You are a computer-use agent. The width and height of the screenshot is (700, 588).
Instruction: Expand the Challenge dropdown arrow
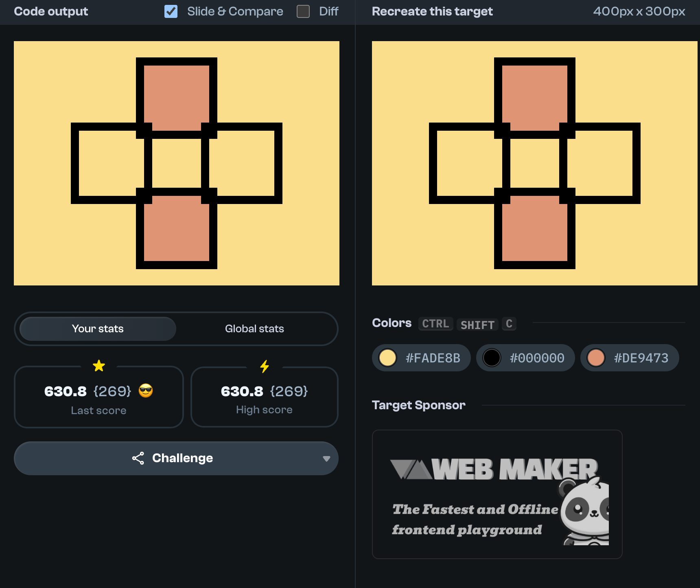[x=326, y=459]
